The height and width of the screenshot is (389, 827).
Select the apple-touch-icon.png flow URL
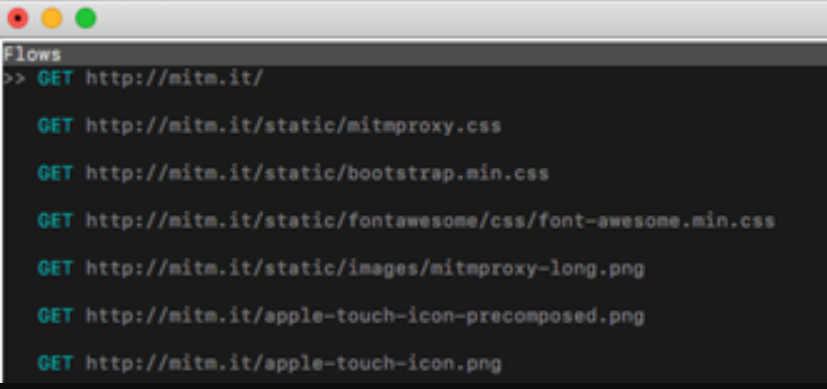[x=293, y=364]
